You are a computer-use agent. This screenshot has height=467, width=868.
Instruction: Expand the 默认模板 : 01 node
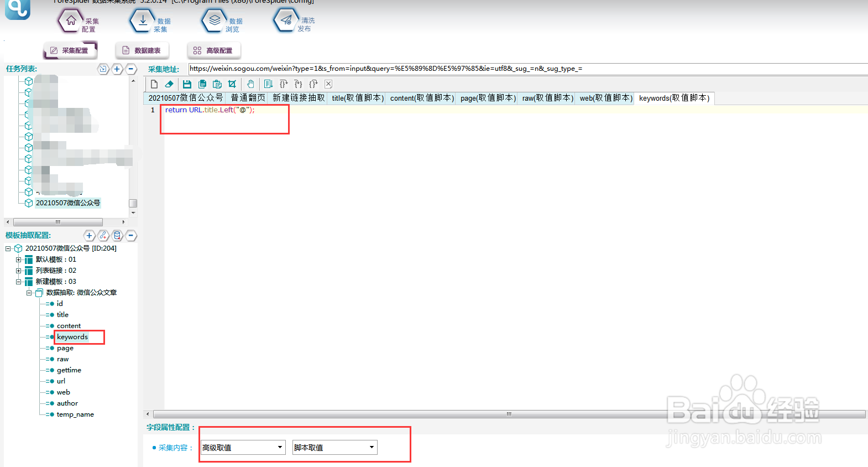19,260
